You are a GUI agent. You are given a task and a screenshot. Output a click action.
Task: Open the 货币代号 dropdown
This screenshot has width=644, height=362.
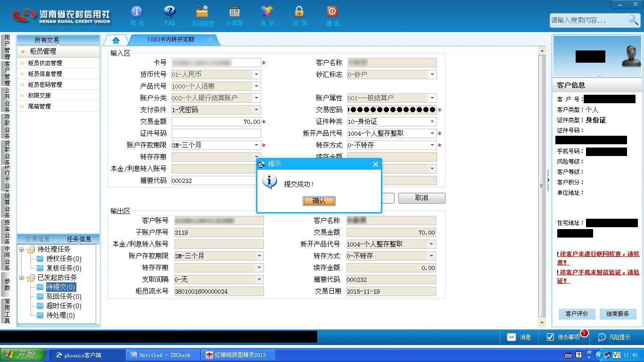pyautogui.click(x=256, y=74)
